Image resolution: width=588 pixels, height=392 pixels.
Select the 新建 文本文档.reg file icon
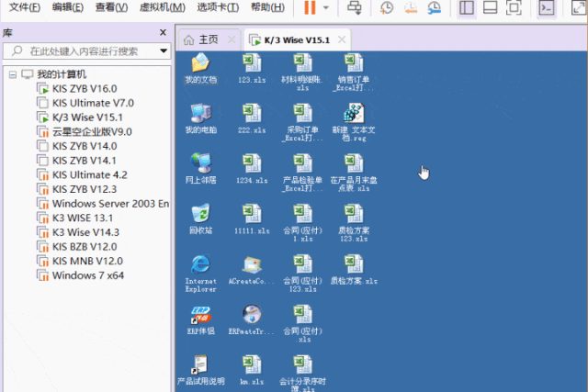click(354, 123)
